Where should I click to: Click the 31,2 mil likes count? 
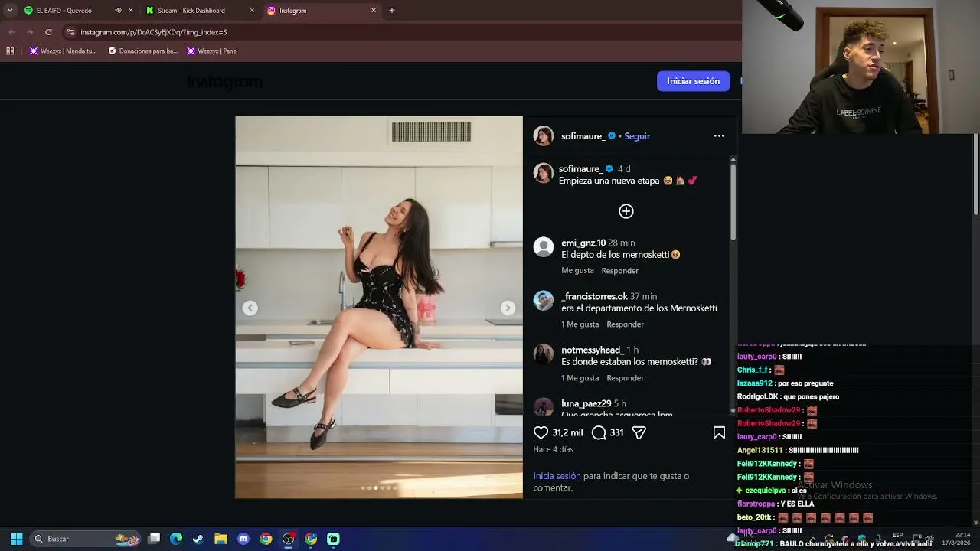568,433
